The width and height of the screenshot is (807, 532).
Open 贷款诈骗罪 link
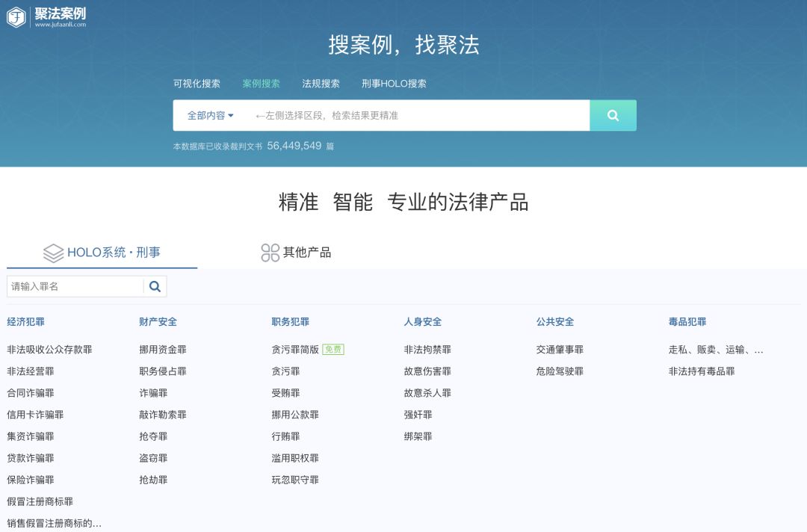click(31, 458)
